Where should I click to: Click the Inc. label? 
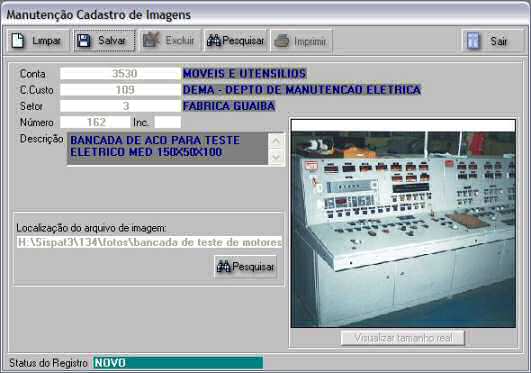[141, 122]
